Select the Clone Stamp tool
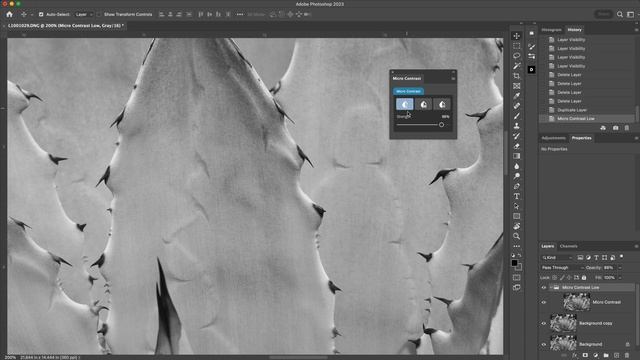 [x=517, y=126]
